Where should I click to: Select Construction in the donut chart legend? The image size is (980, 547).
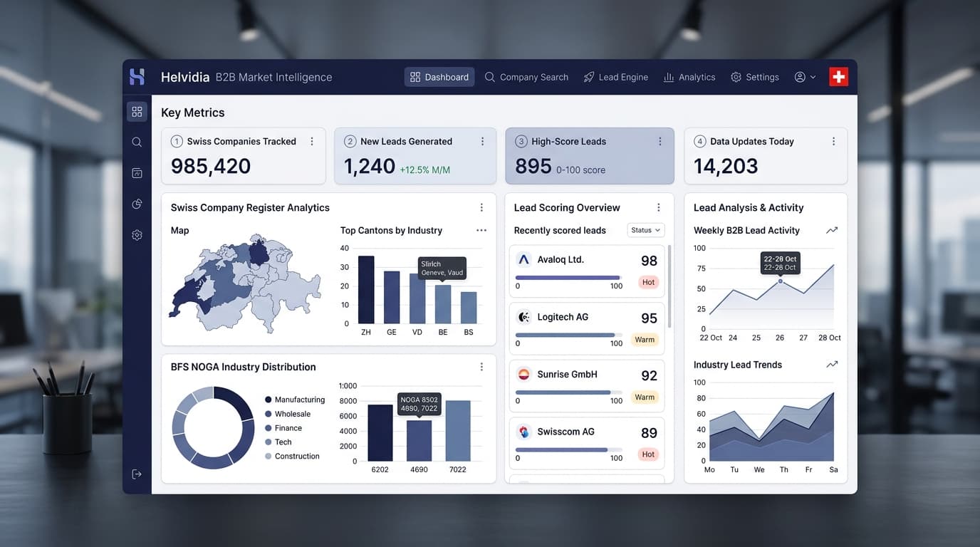coord(292,457)
